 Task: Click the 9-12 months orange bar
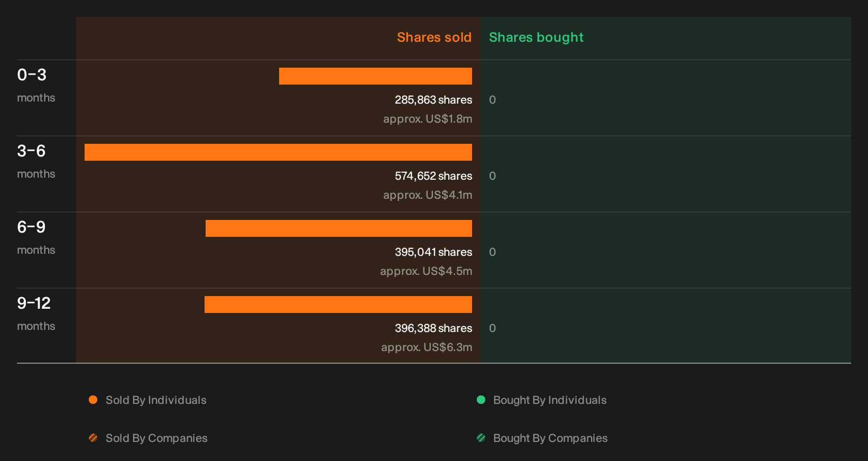click(338, 305)
